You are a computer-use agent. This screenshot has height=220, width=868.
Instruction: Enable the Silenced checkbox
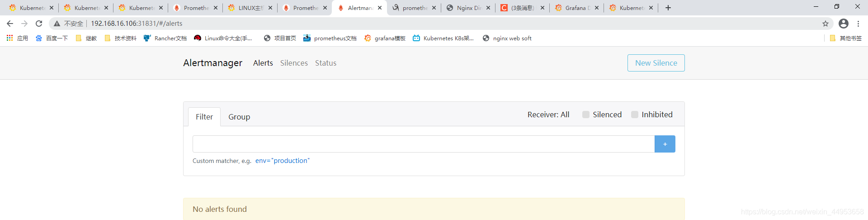(x=586, y=115)
